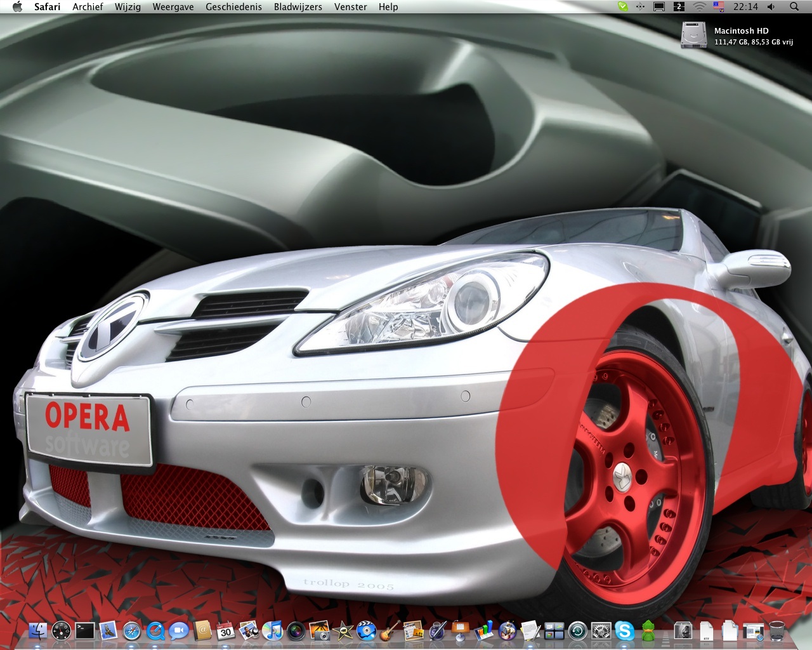The image size is (812, 650).
Task: Open Mail stamp icon in dock
Action: 108,630
